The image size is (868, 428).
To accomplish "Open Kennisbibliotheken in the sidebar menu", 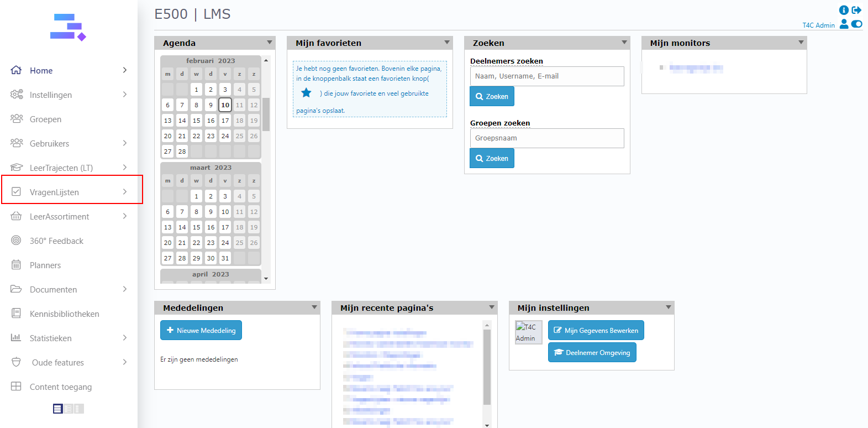I will tap(64, 314).
